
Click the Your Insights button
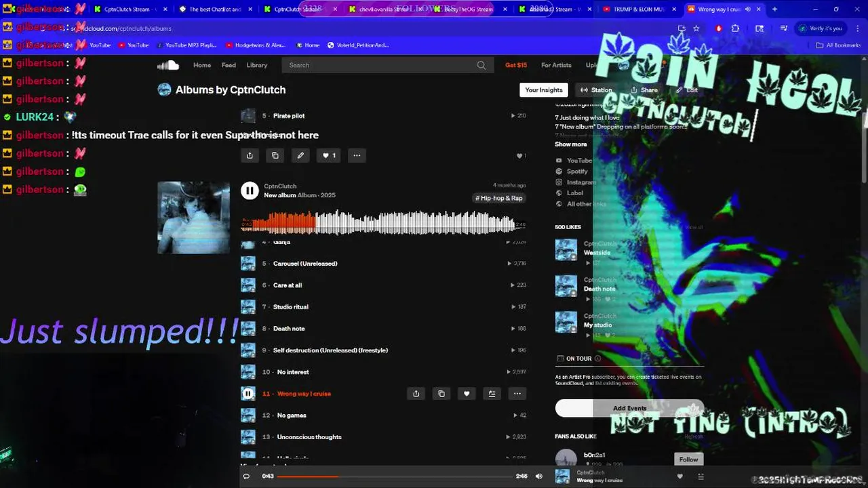tap(544, 89)
